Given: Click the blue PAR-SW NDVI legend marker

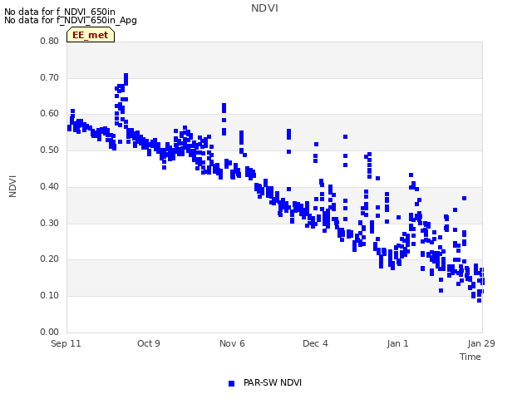Looking at the screenshot, I should pos(231,383).
